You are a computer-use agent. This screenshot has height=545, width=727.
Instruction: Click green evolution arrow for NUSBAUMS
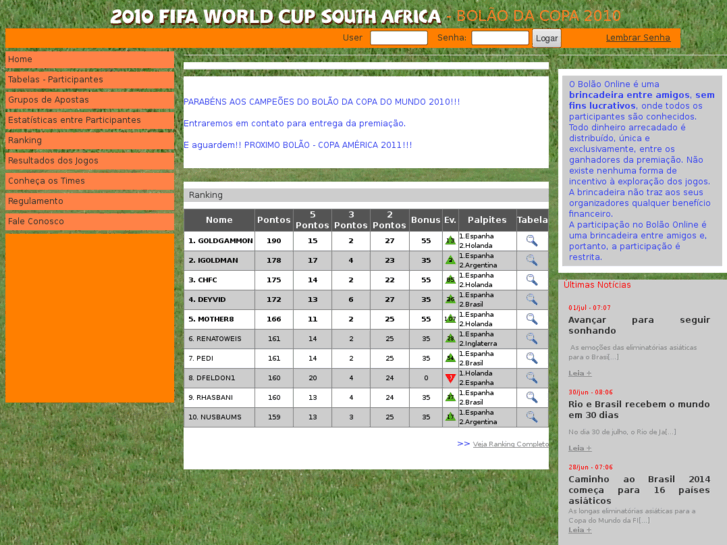(450, 417)
